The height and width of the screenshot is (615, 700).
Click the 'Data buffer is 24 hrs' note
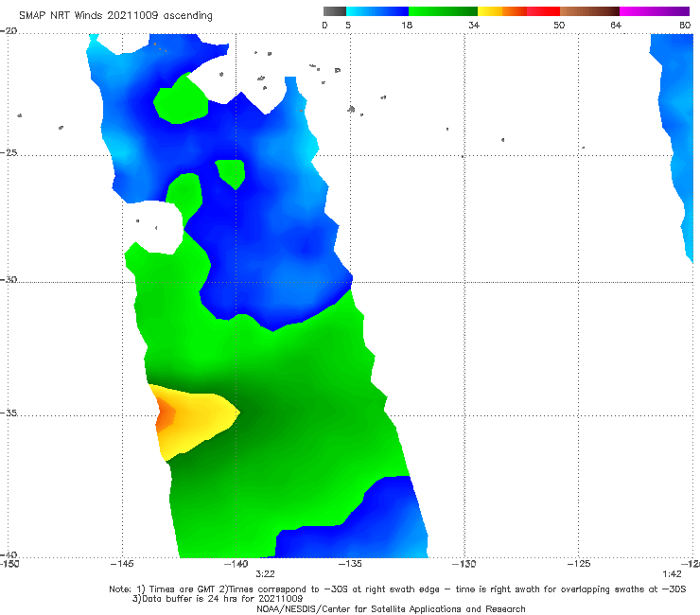[x=218, y=599]
